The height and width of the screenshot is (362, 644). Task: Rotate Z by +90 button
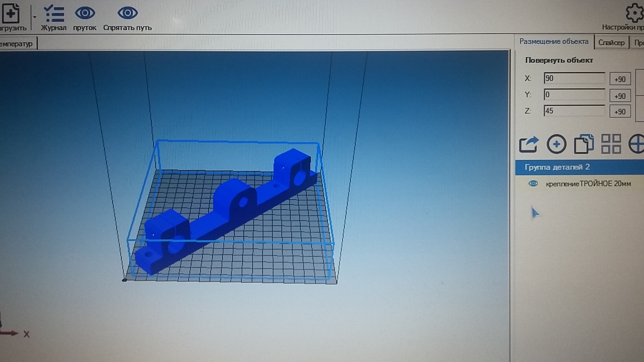click(619, 112)
